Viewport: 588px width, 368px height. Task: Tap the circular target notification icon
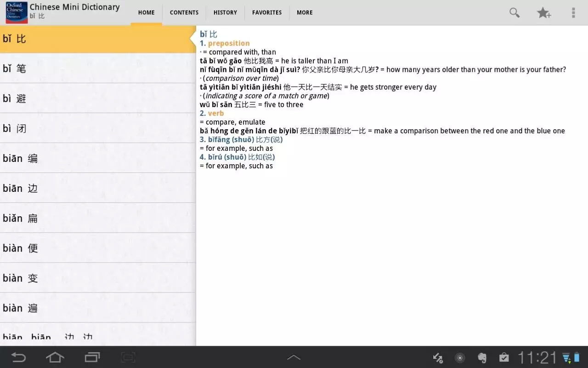(460, 358)
